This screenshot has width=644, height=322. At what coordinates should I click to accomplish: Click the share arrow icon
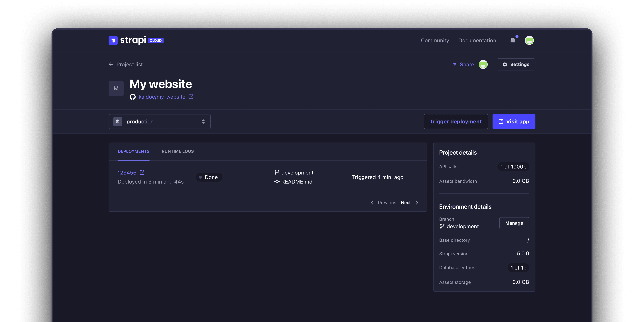point(454,65)
